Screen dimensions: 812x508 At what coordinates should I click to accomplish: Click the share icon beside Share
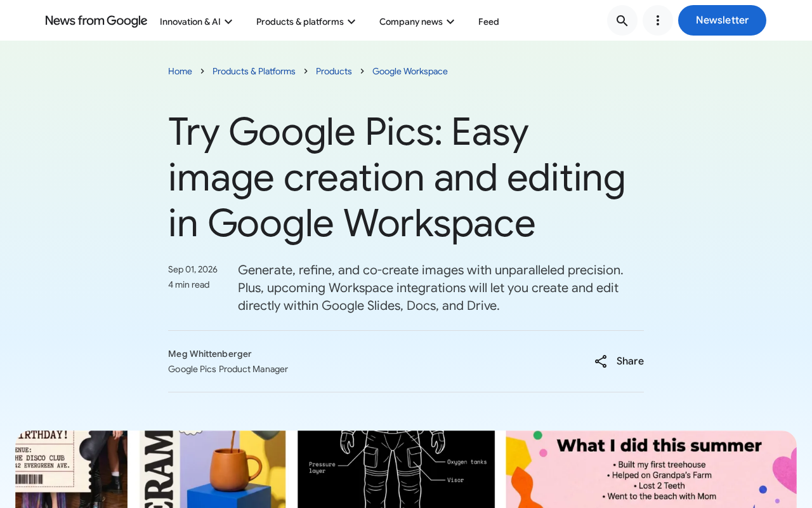[x=601, y=361]
